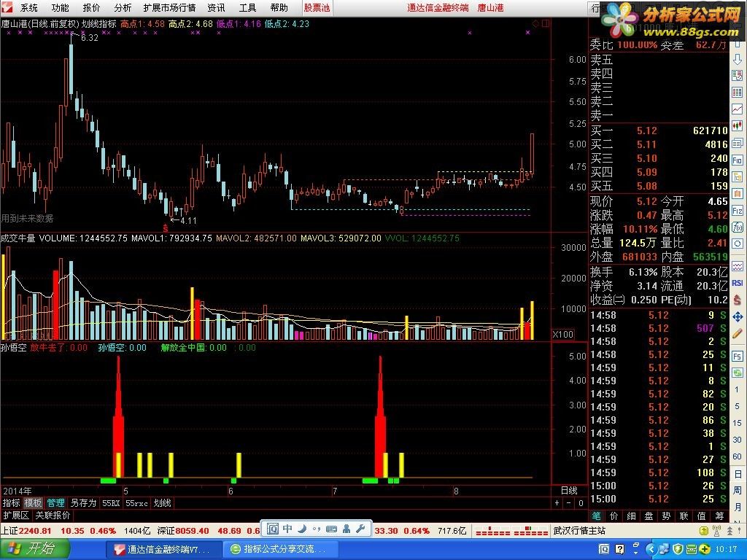Click the F5 chart switch icon
The image size is (747, 560).
(x=737, y=356)
